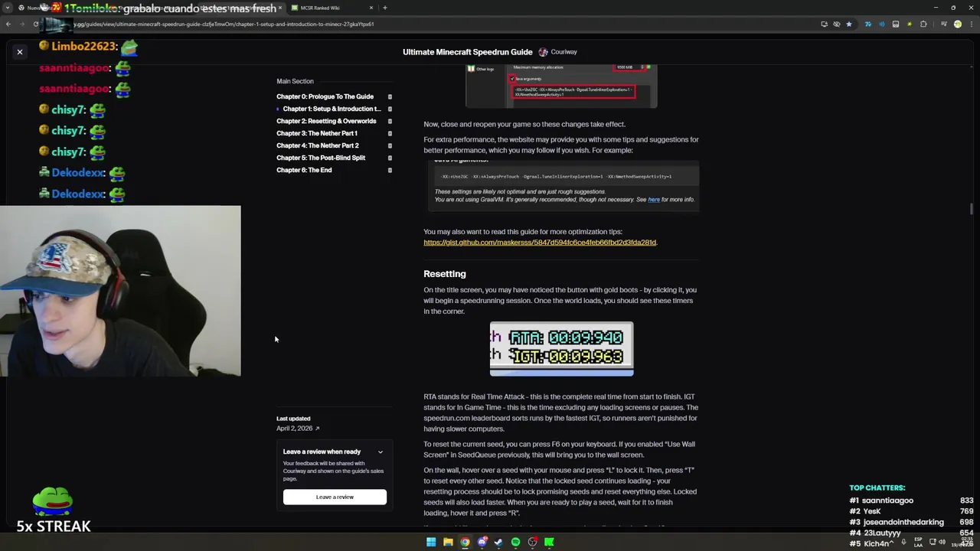Click document icon next to Chapter 2 Resetting

[x=390, y=121]
